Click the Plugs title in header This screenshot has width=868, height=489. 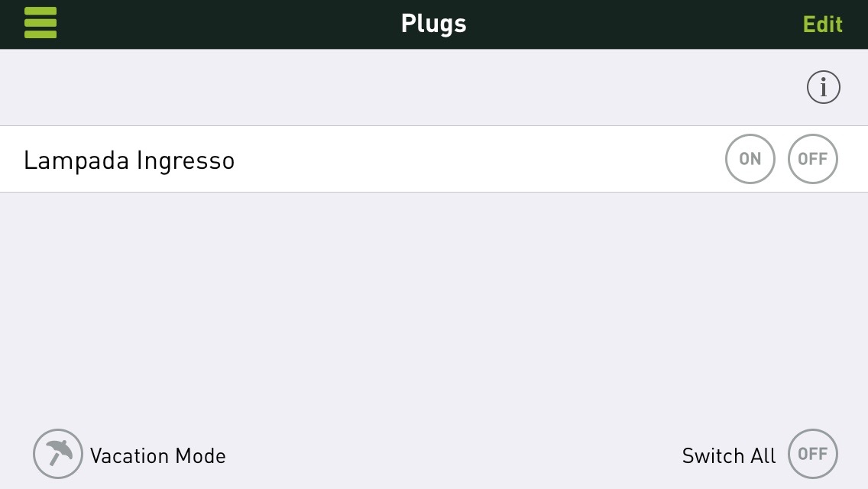tap(433, 24)
